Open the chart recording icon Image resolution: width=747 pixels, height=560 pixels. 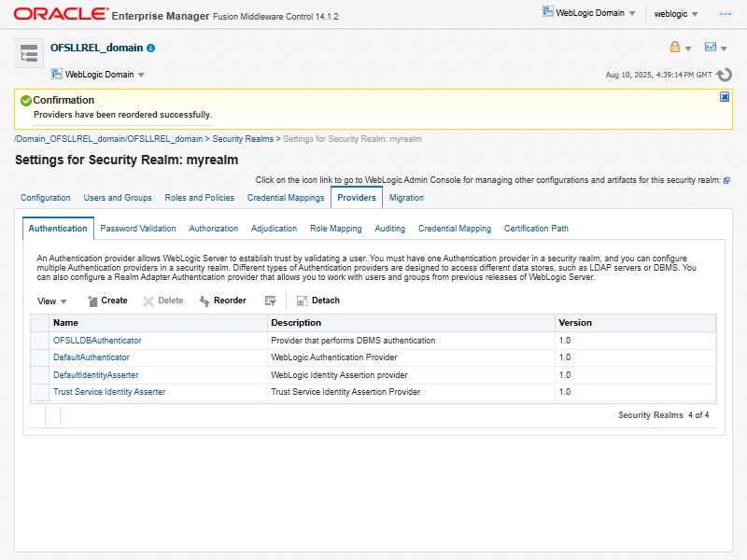711,47
